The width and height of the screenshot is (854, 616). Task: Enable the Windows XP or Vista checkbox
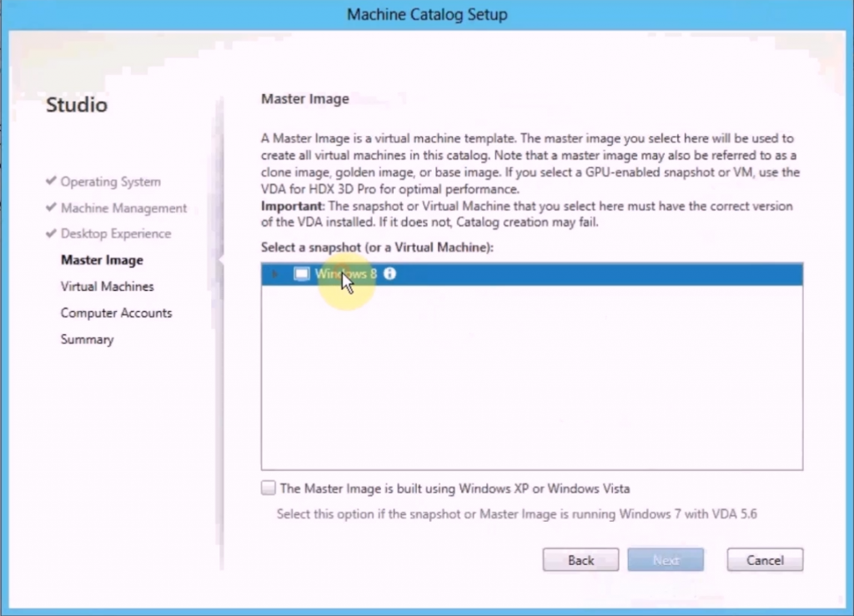(269, 488)
